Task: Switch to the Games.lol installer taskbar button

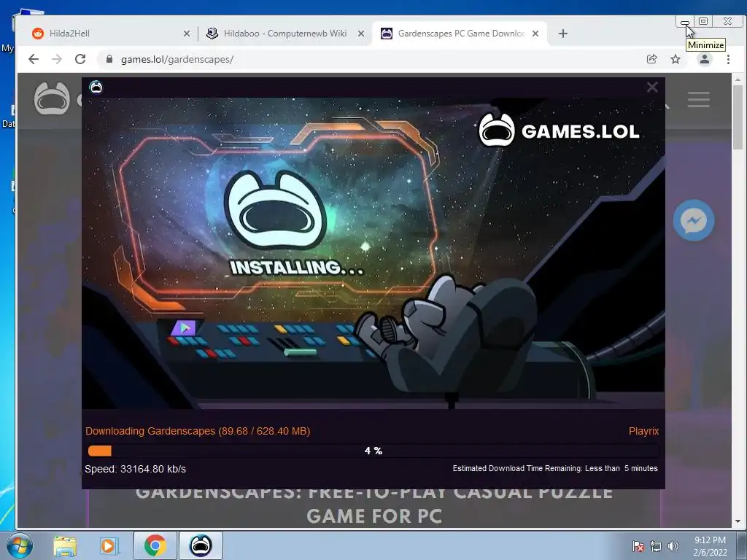Action: click(201, 545)
